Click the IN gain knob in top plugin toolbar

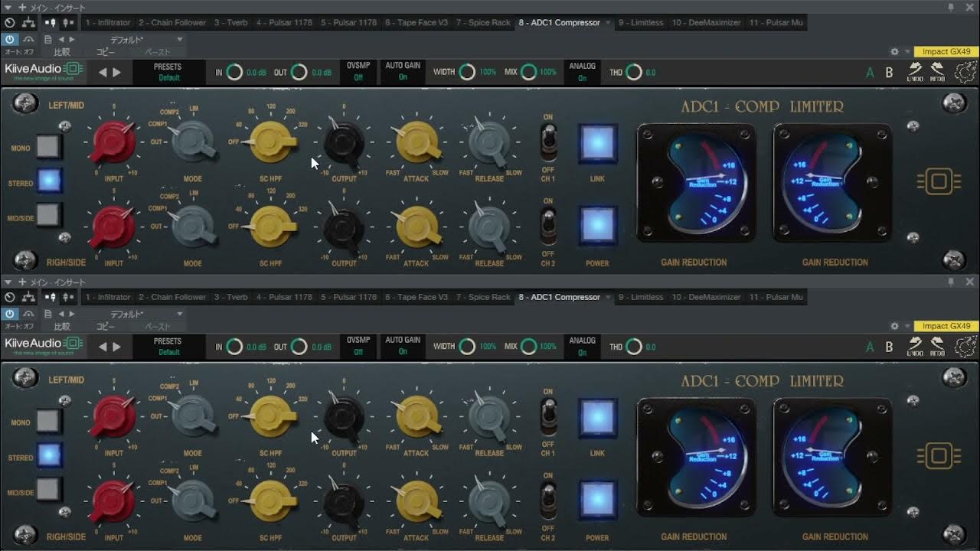234,73
